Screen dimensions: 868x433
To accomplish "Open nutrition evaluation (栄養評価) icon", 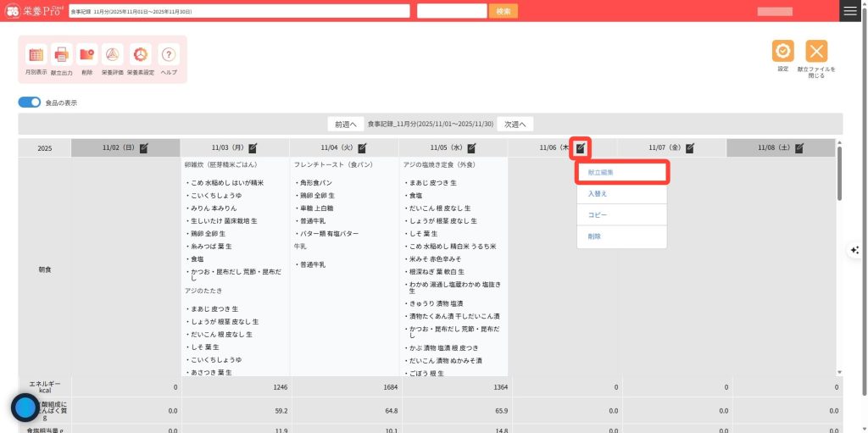I will pyautogui.click(x=113, y=55).
